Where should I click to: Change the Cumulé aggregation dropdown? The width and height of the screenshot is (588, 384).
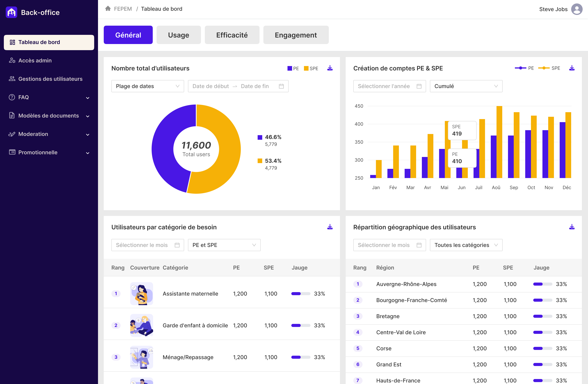click(x=466, y=86)
